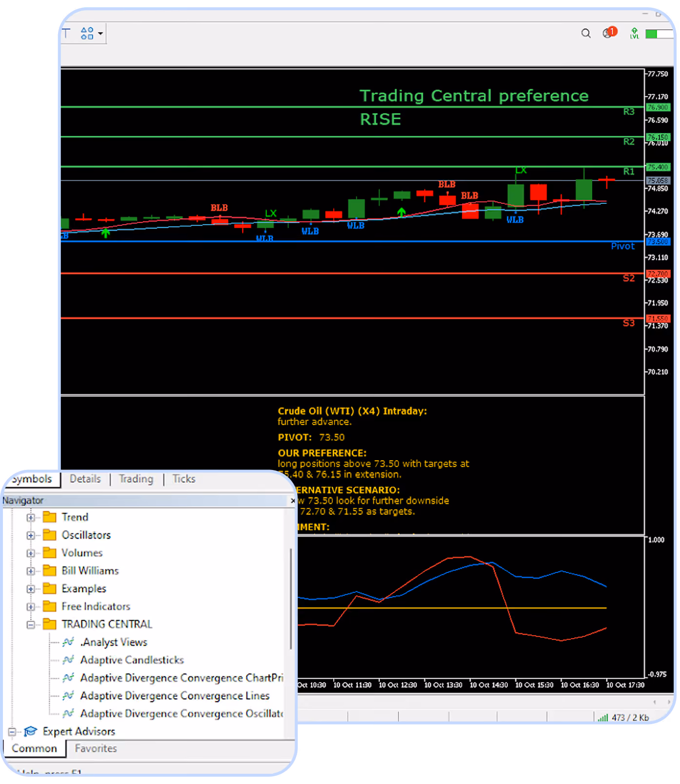680x784 pixels.
Task: Click the blue Pivot line label
Action: pyautogui.click(x=623, y=246)
